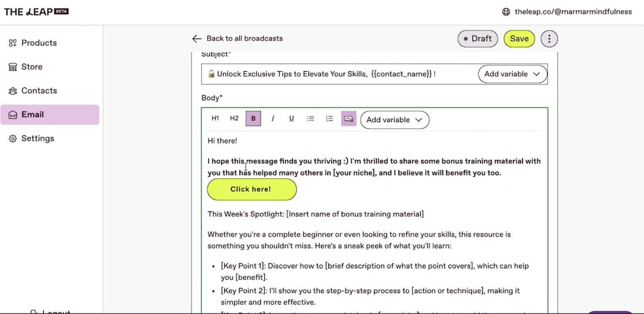Toggle the Draft status badge

[x=477, y=38]
